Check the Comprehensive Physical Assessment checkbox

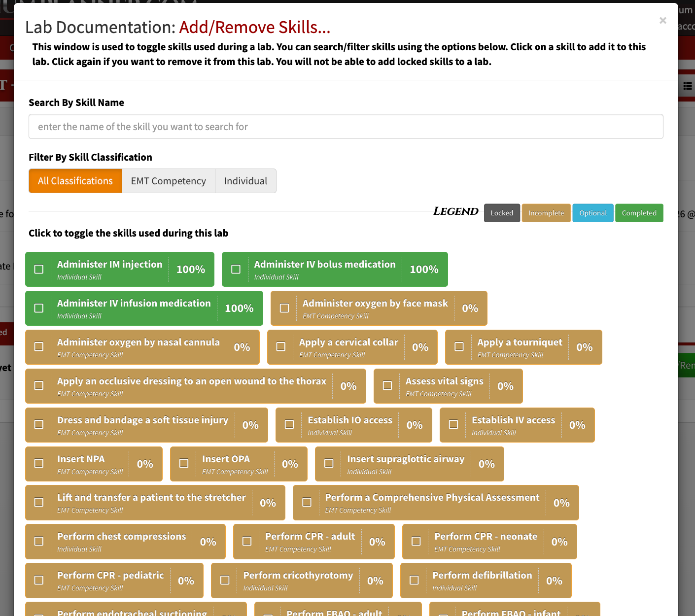[307, 503]
